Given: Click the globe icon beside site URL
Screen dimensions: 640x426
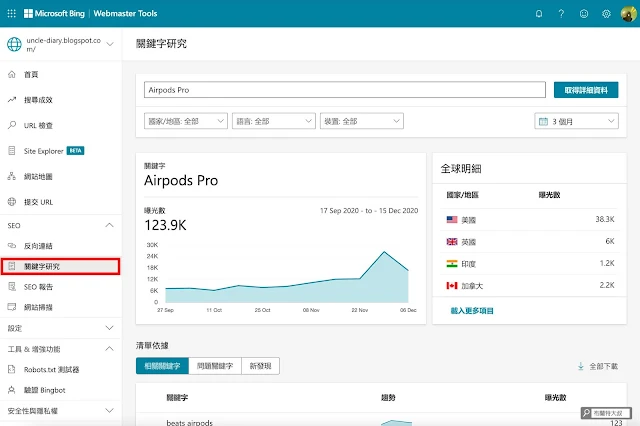Looking at the screenshot, I should click(14, 44).
